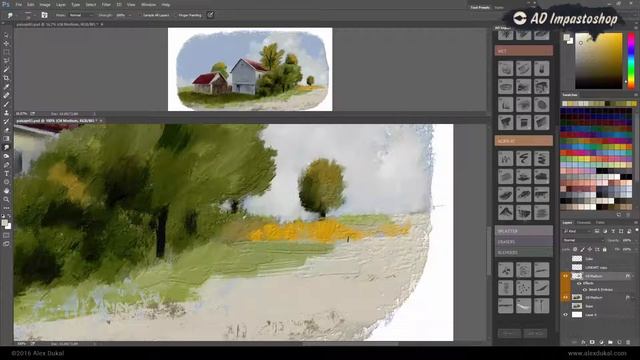Image resolution: width=640 pixels, height=360 pixels.
Task: Open layer blend mode dropdown Normal
Action: (582, 240)
